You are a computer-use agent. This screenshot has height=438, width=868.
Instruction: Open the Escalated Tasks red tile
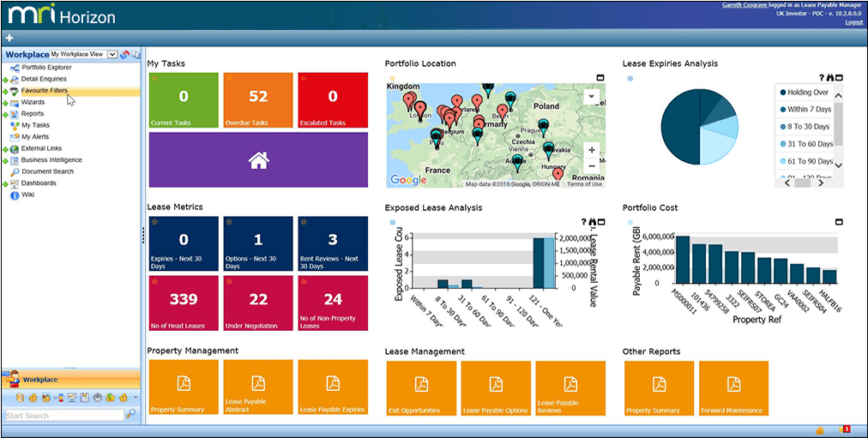coord(333,100)
